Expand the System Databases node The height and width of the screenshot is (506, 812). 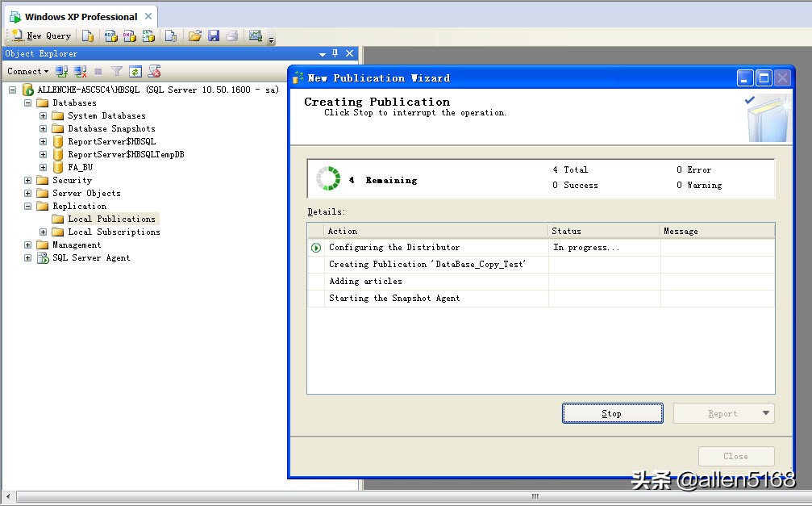click(x=44, y=116)
